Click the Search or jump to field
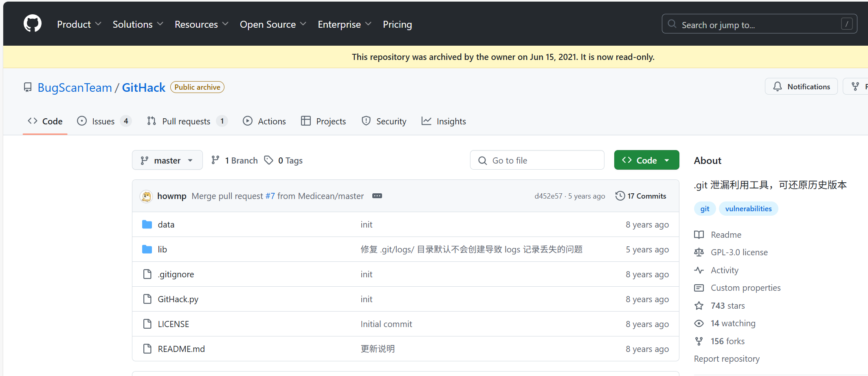 click(x=759, y=24)
